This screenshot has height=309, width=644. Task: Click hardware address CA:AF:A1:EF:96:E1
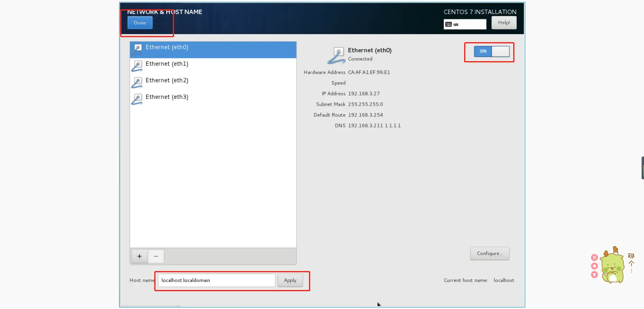point(369,72)
